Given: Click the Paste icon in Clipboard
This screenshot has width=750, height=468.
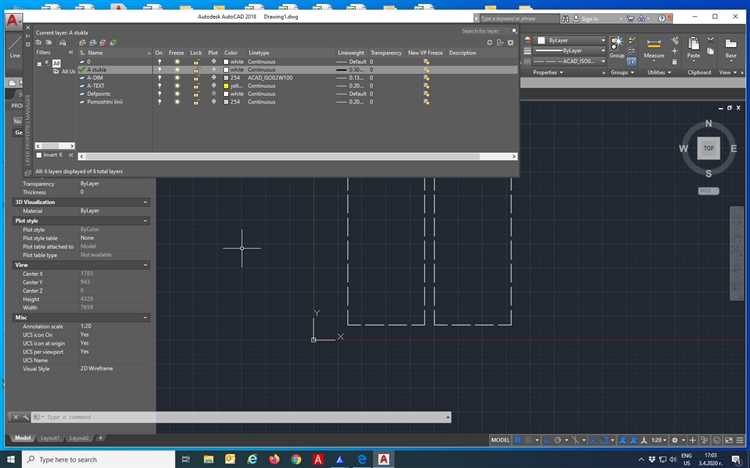Looking at the screenshot, I should coord(693,46).
